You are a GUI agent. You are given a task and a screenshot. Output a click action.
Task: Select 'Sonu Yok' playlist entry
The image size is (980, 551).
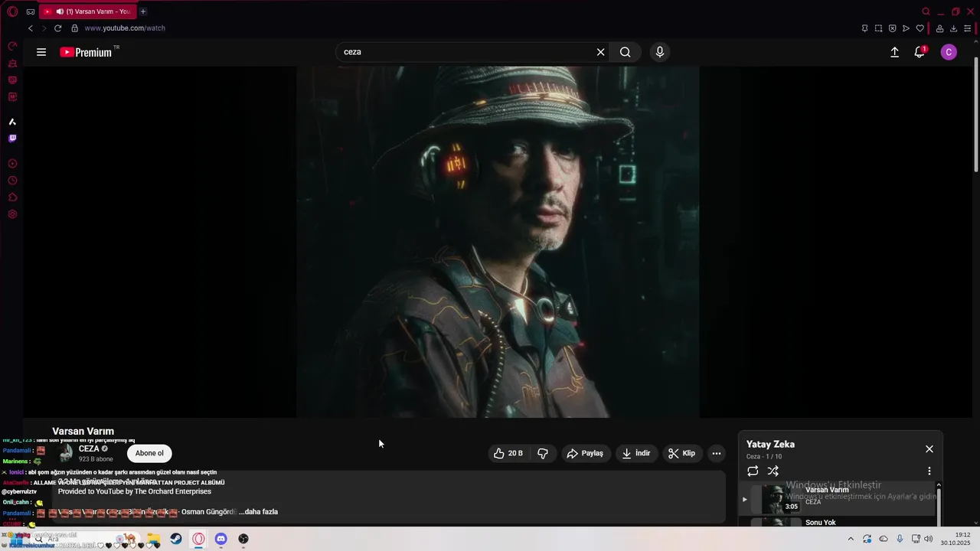(838, 522)
